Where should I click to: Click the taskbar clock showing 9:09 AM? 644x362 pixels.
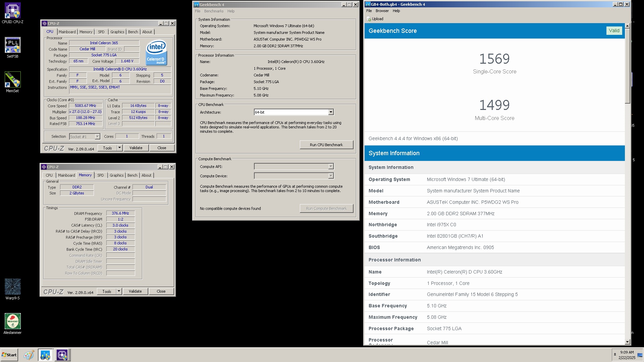pyautogui.click(x=627, y=355)
